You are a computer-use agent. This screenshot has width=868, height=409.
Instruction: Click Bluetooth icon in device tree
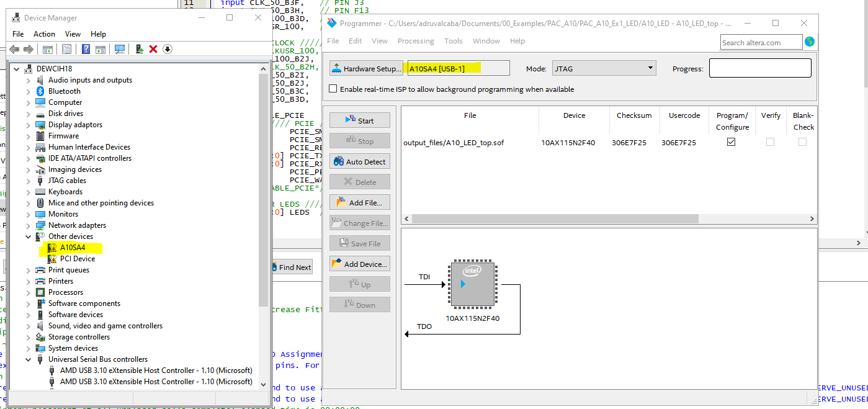coord(41,91)
